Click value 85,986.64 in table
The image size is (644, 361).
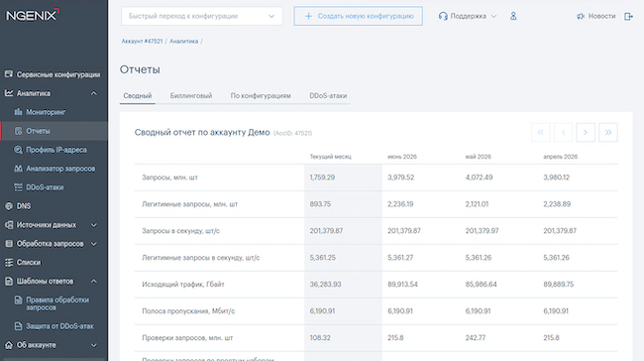tap(481, 285)
